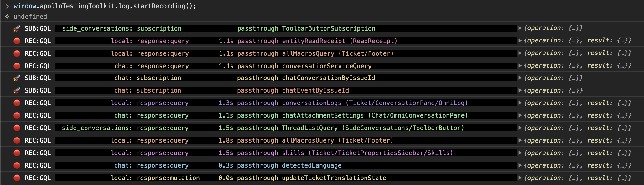Viewport: 644px width, 185px height.
Task: Expand object on ToolbarButtonSubscription row
Action: click(x=520, y=28)
